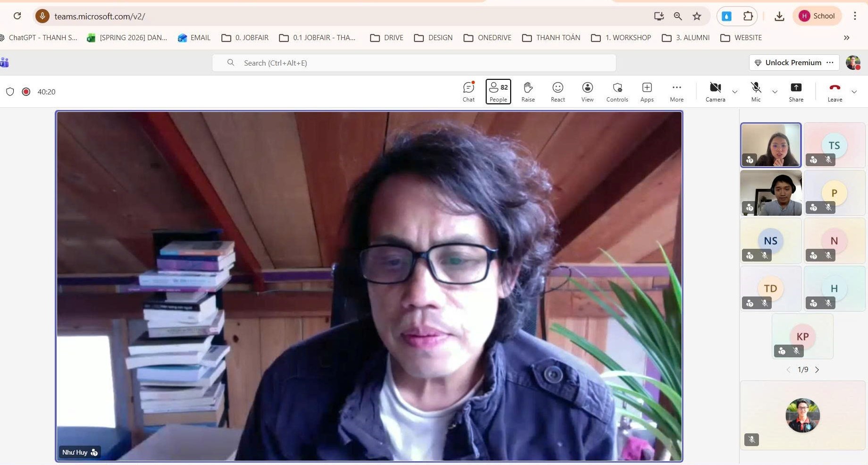Leave the meeting call
The height and width of the screenshot is (465, 868).
834,92
